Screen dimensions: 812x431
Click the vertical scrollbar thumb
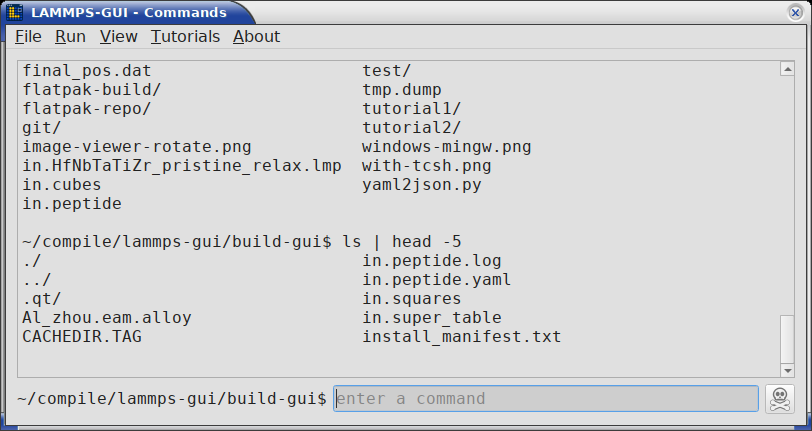[787, 339]
